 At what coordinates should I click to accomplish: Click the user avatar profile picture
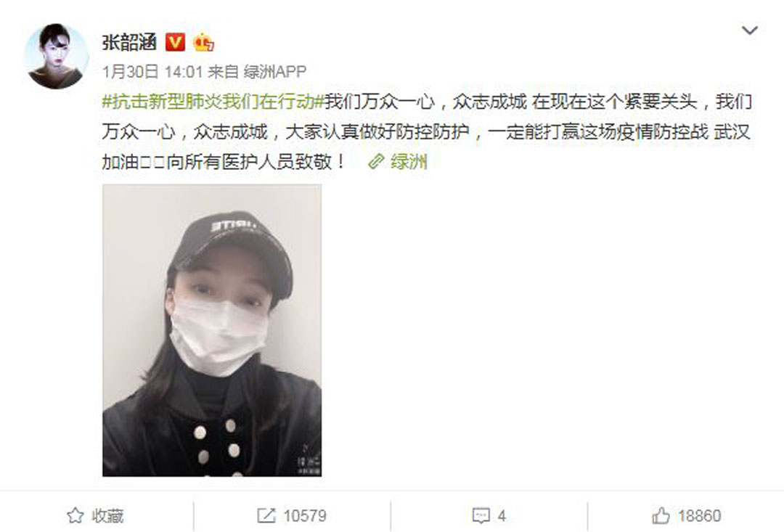click(x=56, y=56)
